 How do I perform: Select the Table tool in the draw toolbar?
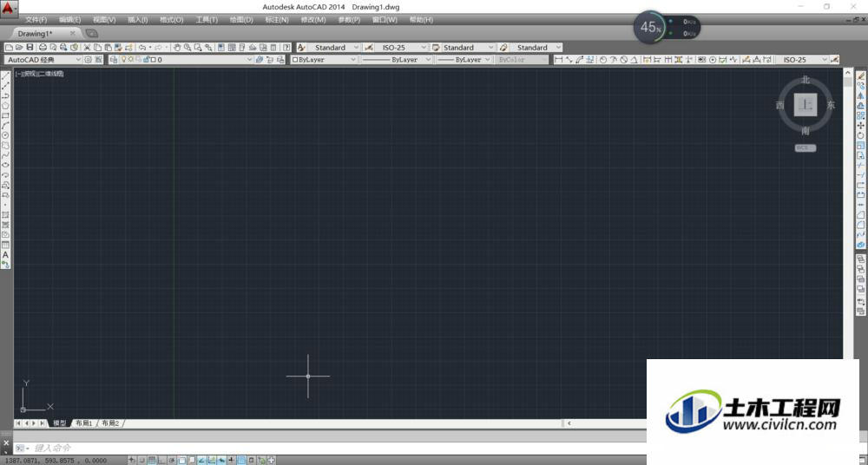click(5, 246)
